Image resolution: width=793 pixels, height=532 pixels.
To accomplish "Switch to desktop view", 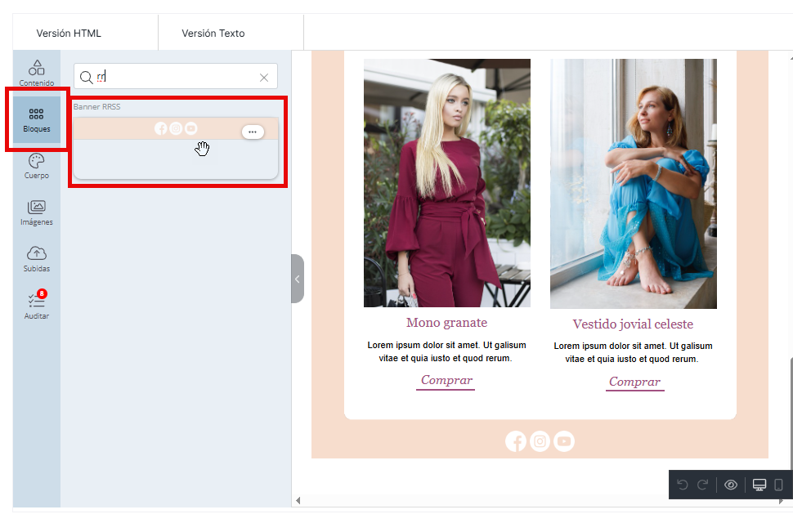I will (x=759, y=485).
